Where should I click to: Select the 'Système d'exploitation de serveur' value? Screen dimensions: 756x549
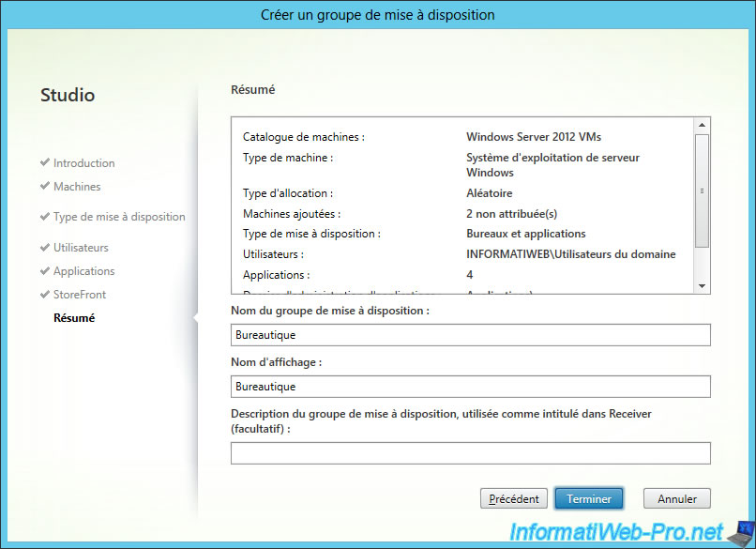[553, 158]
